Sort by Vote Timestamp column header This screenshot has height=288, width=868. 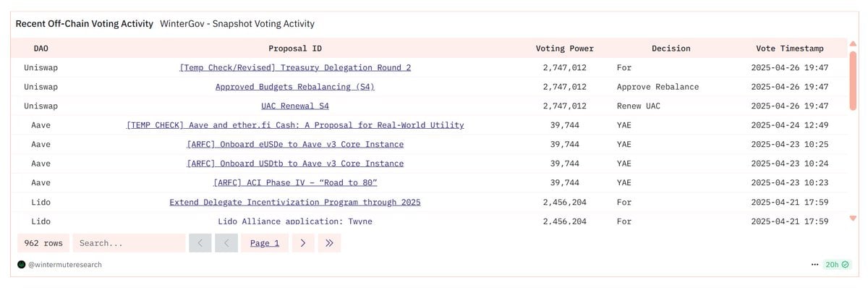790,48
